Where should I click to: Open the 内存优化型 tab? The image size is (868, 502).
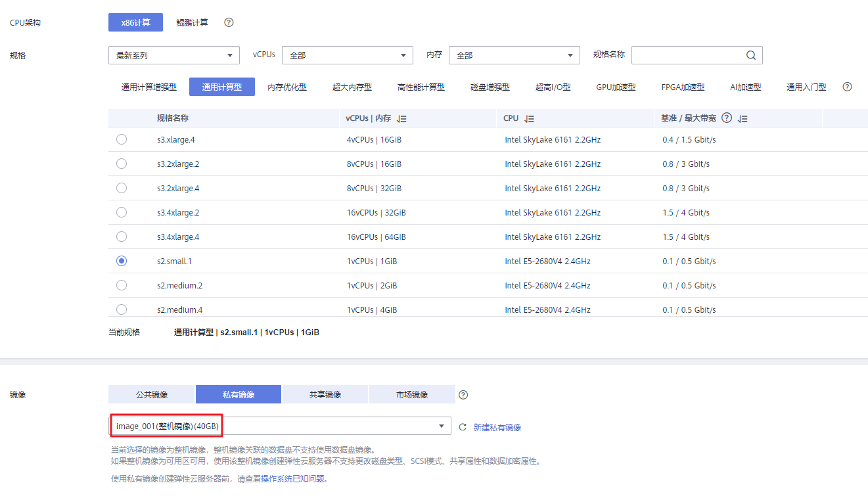(287, 87)
